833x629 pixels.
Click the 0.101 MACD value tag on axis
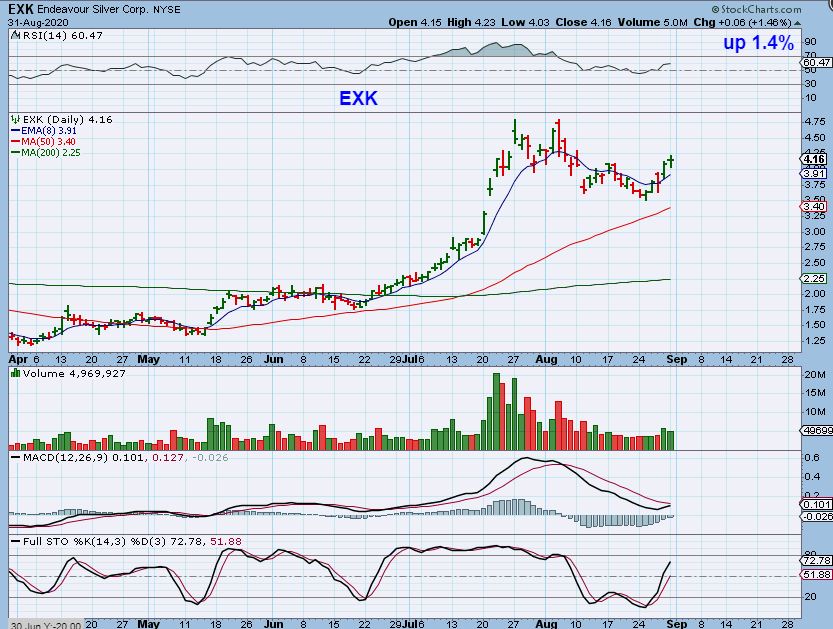pos(817,504)
